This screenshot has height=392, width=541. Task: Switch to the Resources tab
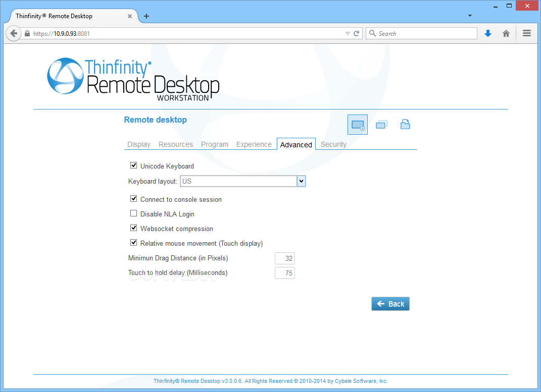pyautogui.click(x=176, y=144)
